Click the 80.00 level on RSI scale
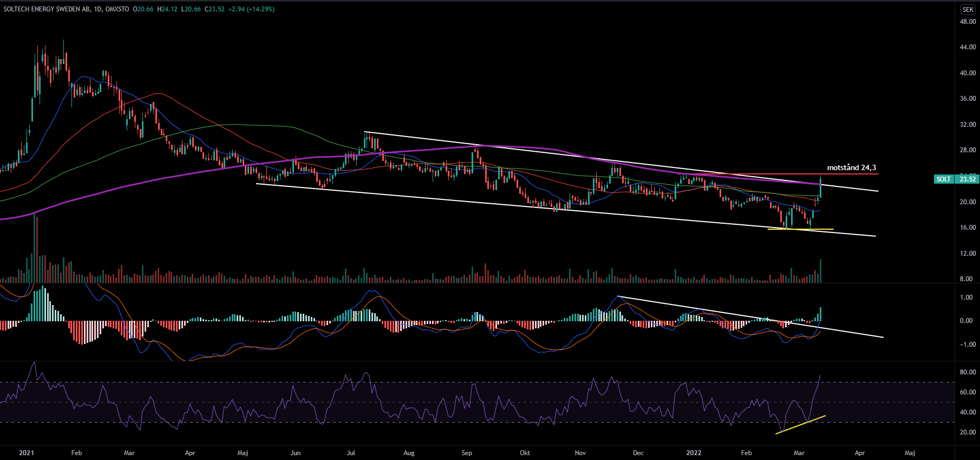The height and width of the screenshot is (460, 980). 968,372
